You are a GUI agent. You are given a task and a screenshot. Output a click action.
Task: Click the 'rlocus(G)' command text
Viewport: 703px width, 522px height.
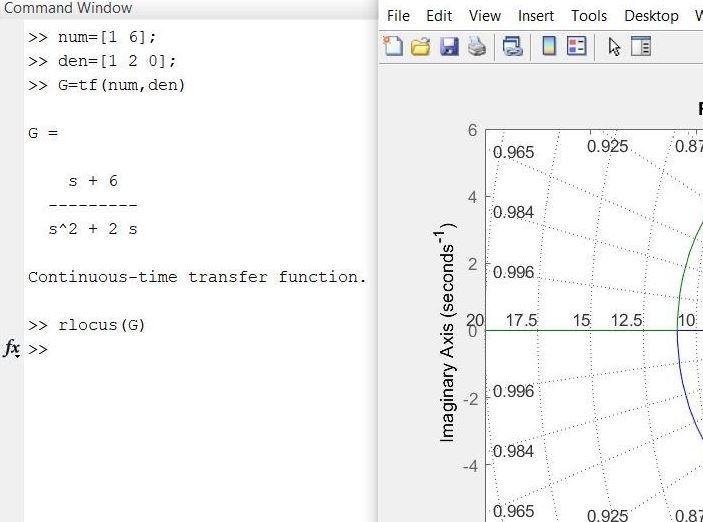102,325
